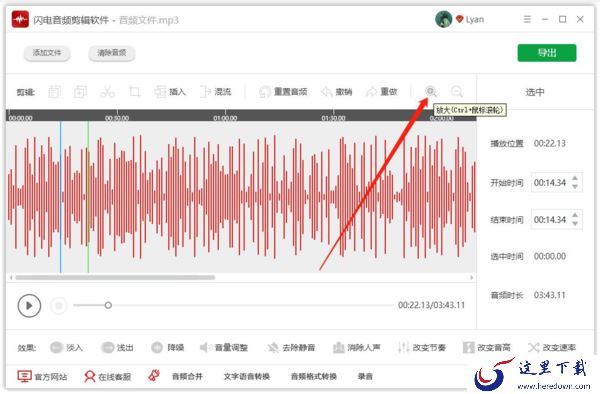Decrease 开始时间 with the down arrow
600x394 pixels.
[x=575, y=186]
